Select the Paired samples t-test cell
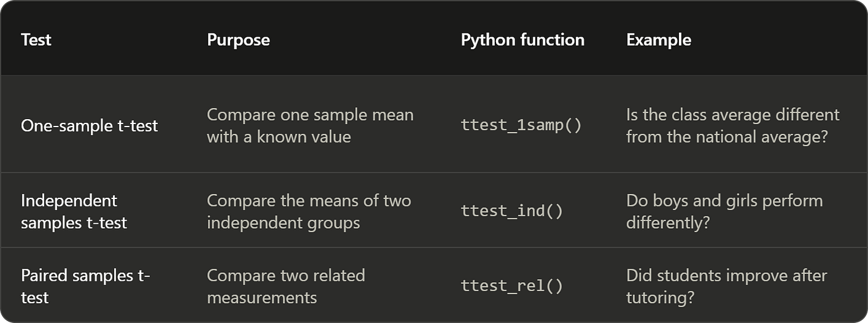 (86, 286)
